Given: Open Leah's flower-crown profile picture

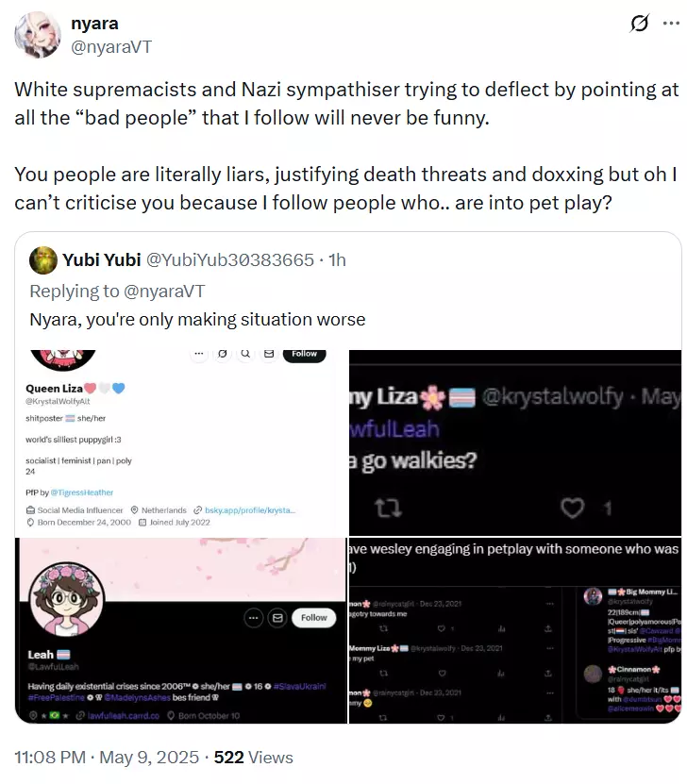Looking at the screenshot, I should (67, 599).
